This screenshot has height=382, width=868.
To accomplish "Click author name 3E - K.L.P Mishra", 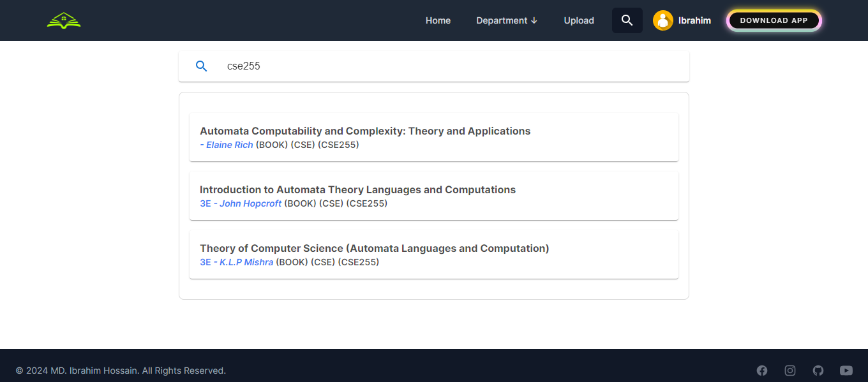I will (x=236, y=262).
